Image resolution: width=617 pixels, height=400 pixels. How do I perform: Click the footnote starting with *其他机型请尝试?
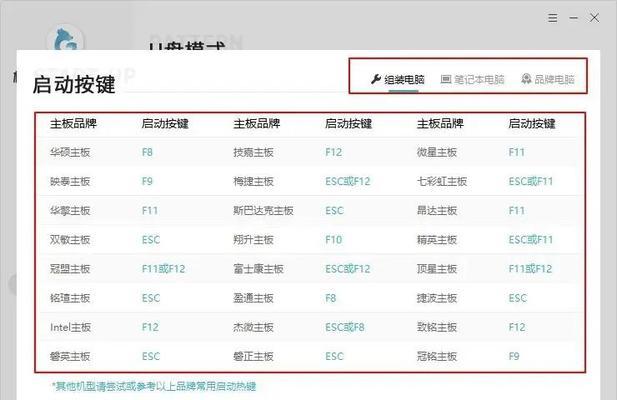point(154,386)
